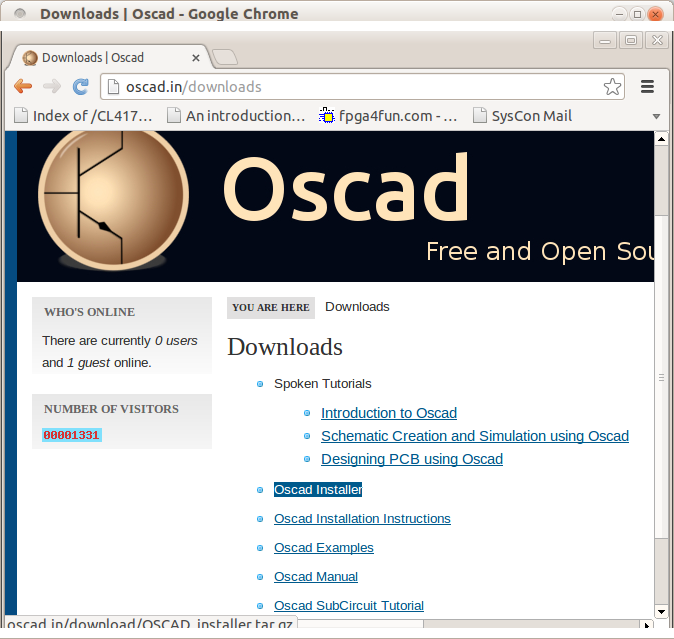Click the horizontal scrollbar thumb
This screenshot has width=674, height=639.
click(360, 624)
